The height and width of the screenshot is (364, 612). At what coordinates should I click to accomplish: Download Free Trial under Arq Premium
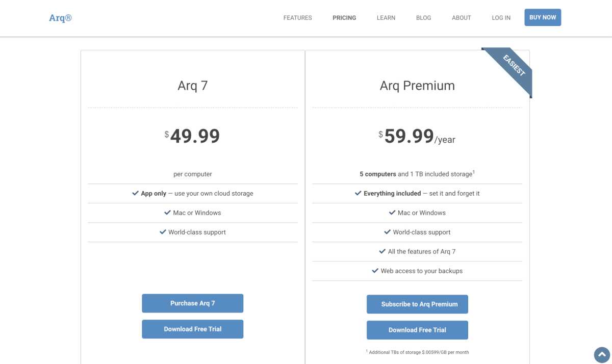(x=417, y=330)
